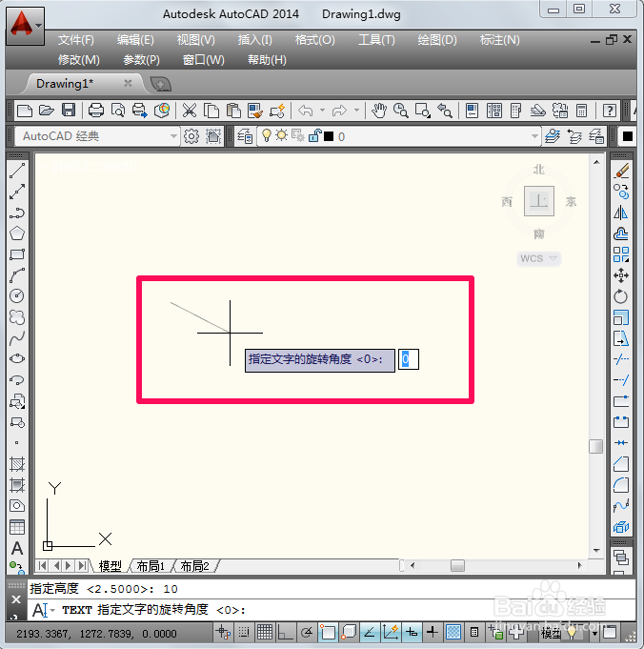Click 北 on the ViewCube compass
This screenshot has width=644, height=649.
[539, 170]
